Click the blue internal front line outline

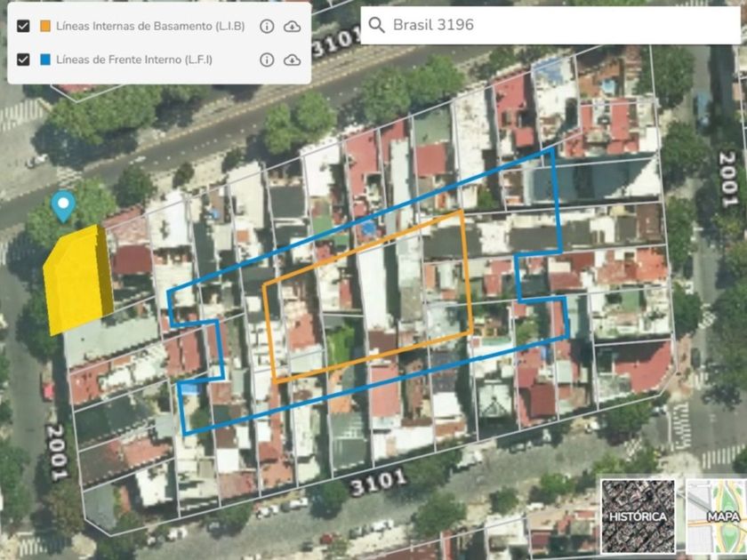click(x=557, y=200)
